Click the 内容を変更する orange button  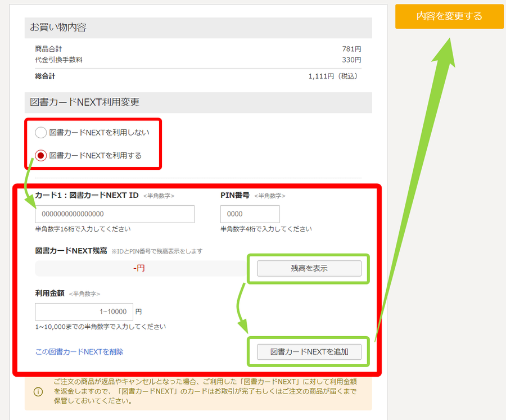point(449,16)
